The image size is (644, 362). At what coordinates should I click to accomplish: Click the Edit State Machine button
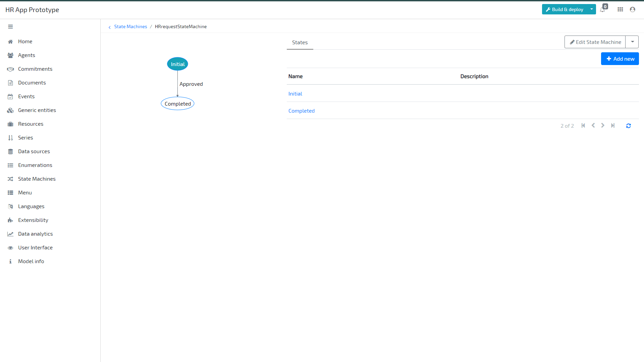click(x=595, y=42)
